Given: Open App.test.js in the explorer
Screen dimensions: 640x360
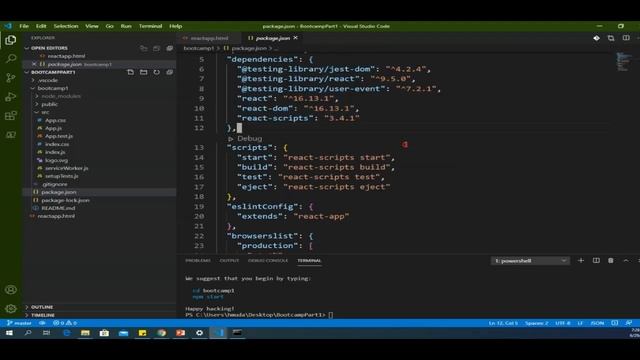Looking at the screenshot, I should point(59,136).
